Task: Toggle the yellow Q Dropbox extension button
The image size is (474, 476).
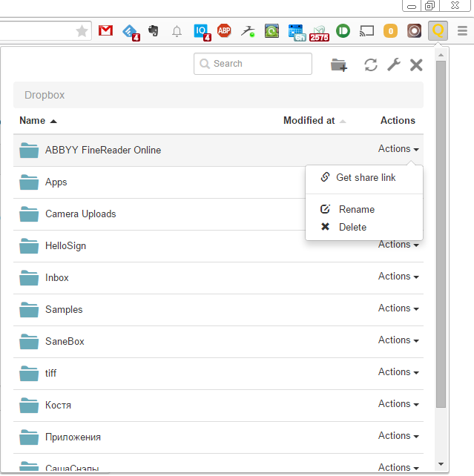Action: pos(438,30)
